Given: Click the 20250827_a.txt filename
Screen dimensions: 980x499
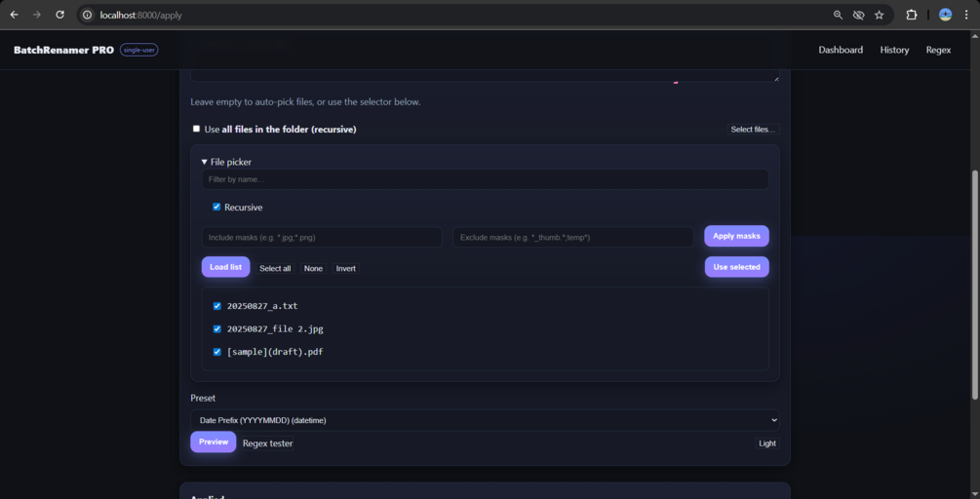Looking at the screenshot, I should click(262, 306).
